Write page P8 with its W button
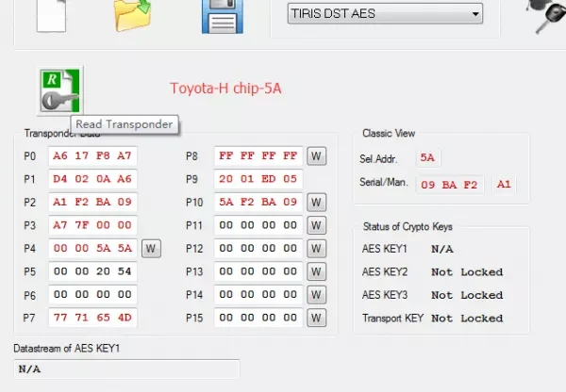566x392 pixels. 317,156
